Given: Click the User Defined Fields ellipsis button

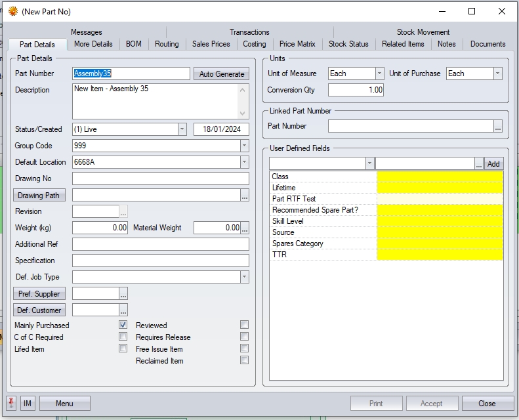Looking at the screenshot, I should (x=479, y=164).
